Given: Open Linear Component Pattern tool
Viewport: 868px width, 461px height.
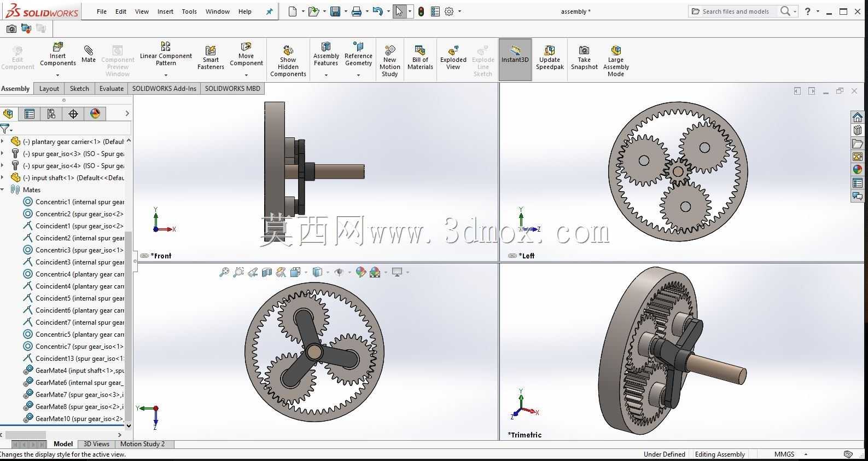Looking at the screenshot, I should (x=166, y=55).
